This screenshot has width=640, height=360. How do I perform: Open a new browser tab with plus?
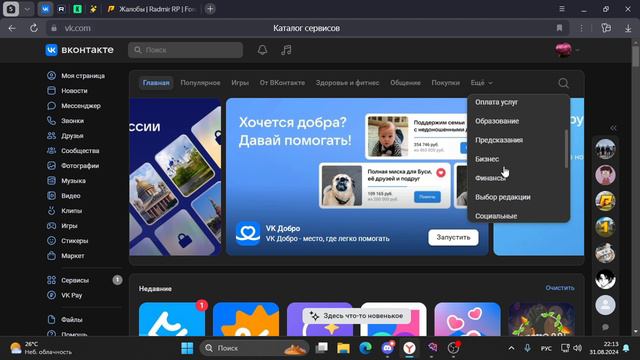(x=210, y=9)
